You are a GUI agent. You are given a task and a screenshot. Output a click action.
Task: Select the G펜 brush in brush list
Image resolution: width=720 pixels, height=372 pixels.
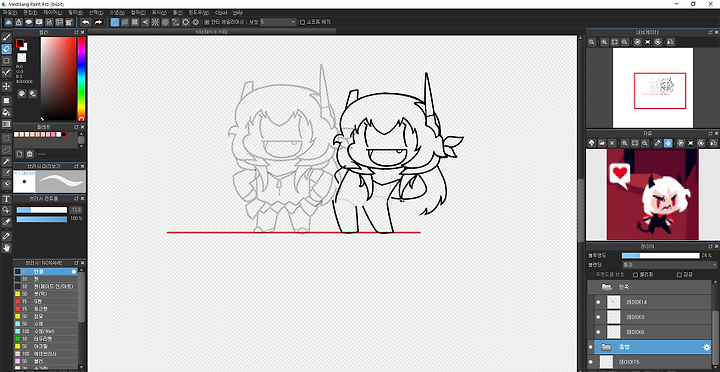point(46,301)
